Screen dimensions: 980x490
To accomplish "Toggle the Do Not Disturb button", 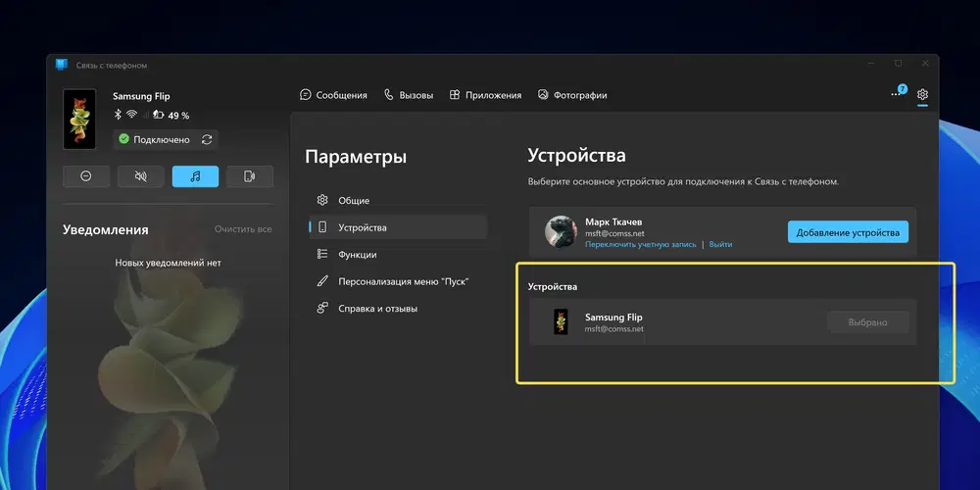I will 86,176.
